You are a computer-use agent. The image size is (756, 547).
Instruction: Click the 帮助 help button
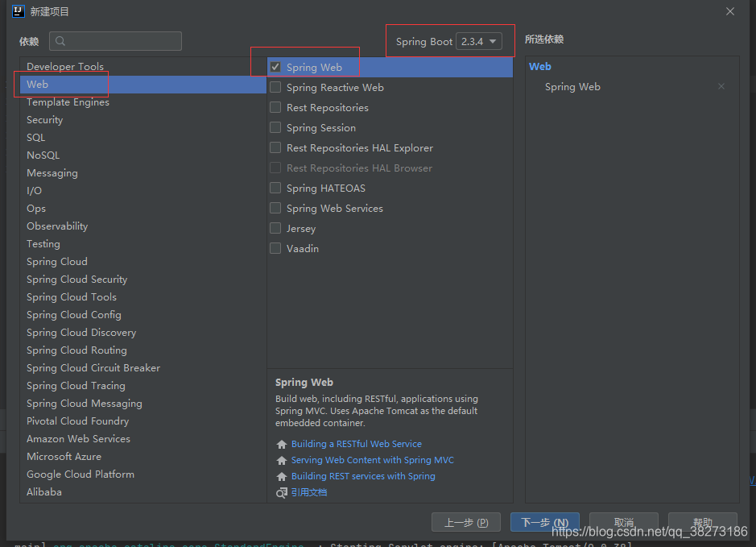[x=703, y=522]
